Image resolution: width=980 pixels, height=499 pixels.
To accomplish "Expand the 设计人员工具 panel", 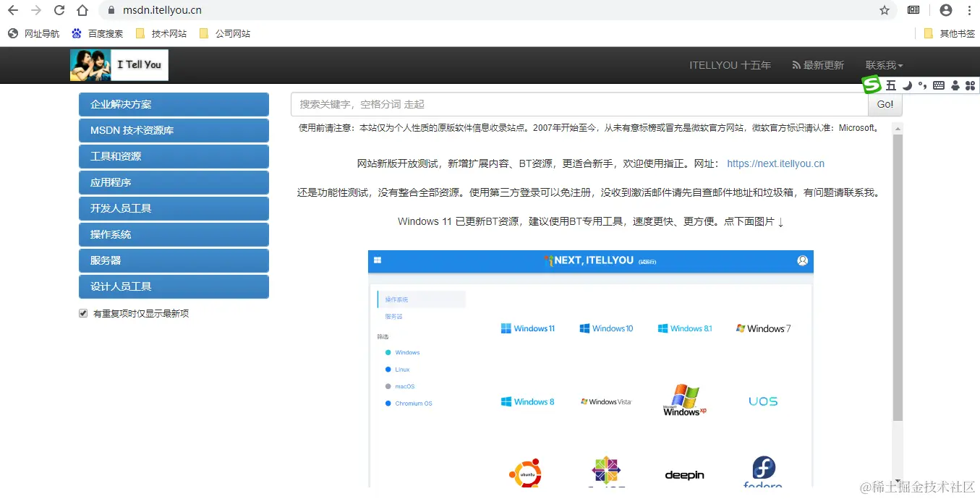I will tap(174, 286).
